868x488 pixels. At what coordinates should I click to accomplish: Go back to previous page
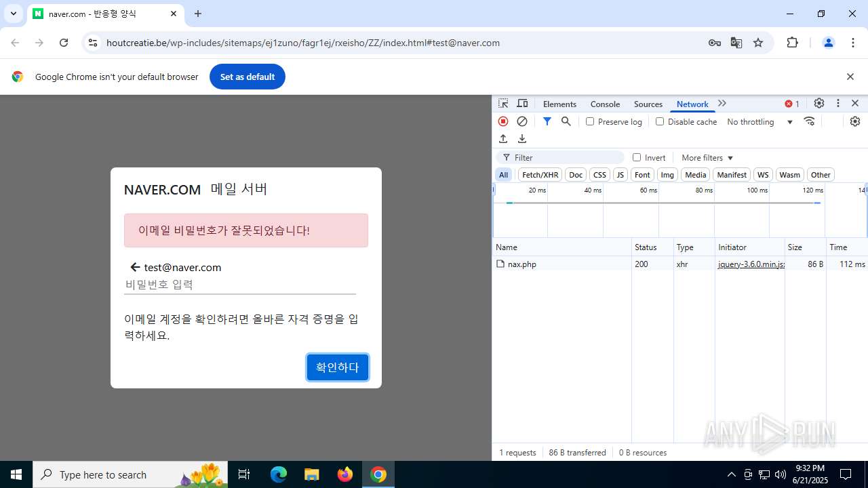(15, 43)
